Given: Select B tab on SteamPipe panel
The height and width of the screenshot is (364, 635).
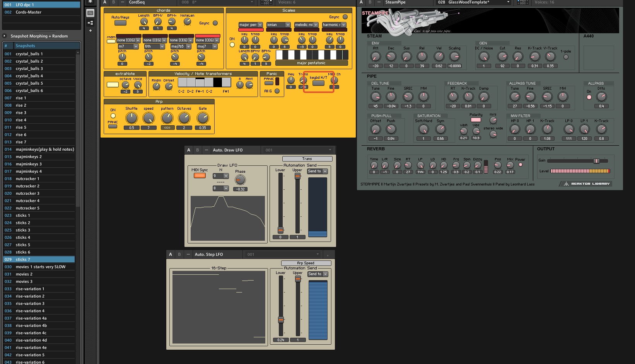Looking at the screenshot, I should point(370,2).
